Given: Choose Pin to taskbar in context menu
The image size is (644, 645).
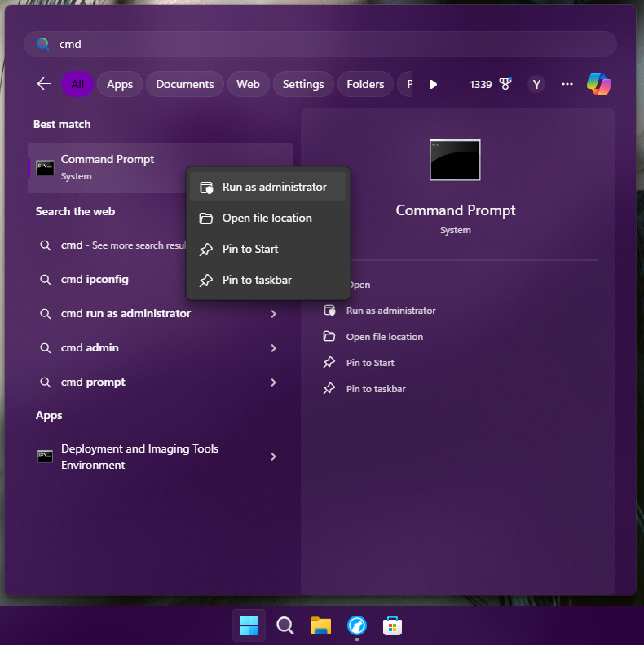Looking at the screenshot, I should click(268, 281).
